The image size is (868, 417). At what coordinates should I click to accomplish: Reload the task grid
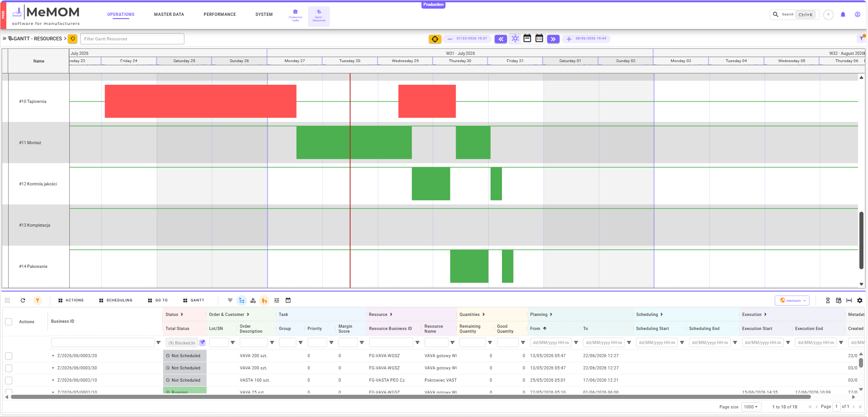point(23,301)
